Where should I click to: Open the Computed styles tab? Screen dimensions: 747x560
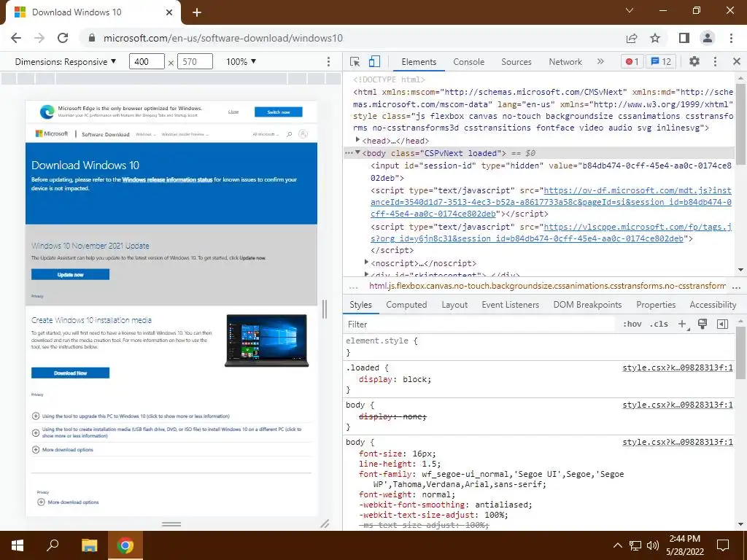(x=406, y=305)
